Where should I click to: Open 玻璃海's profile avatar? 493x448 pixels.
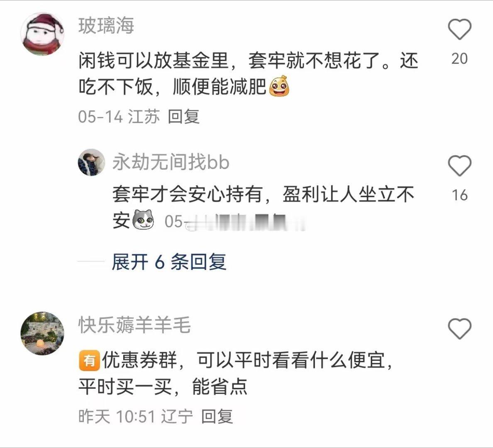(42, 34)
